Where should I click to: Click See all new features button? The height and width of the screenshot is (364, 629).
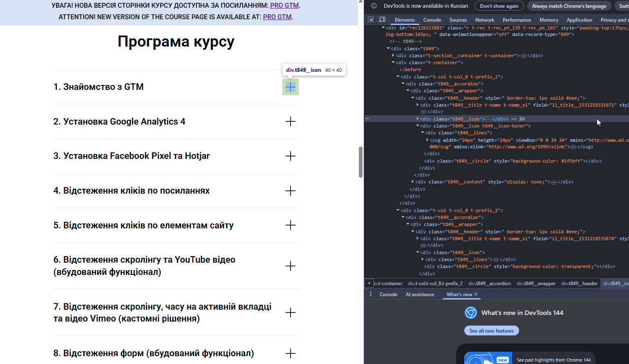(x=491, y=331)
